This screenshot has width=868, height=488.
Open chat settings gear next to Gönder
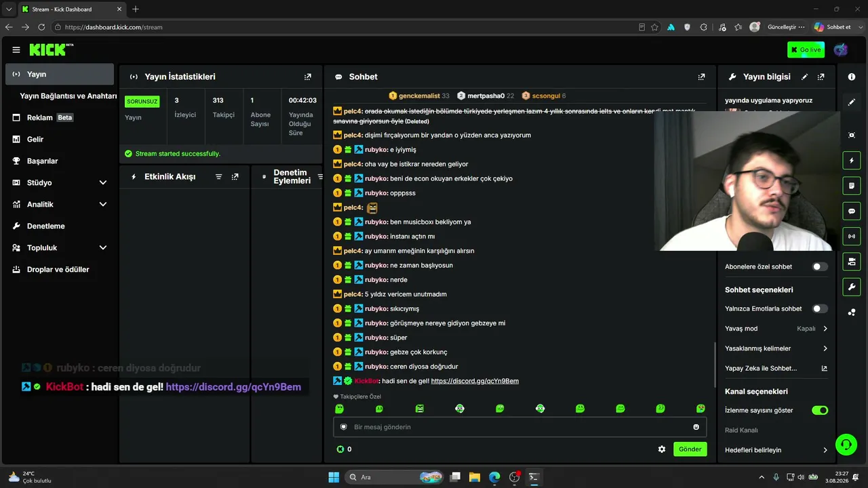[x=662, y=449]
